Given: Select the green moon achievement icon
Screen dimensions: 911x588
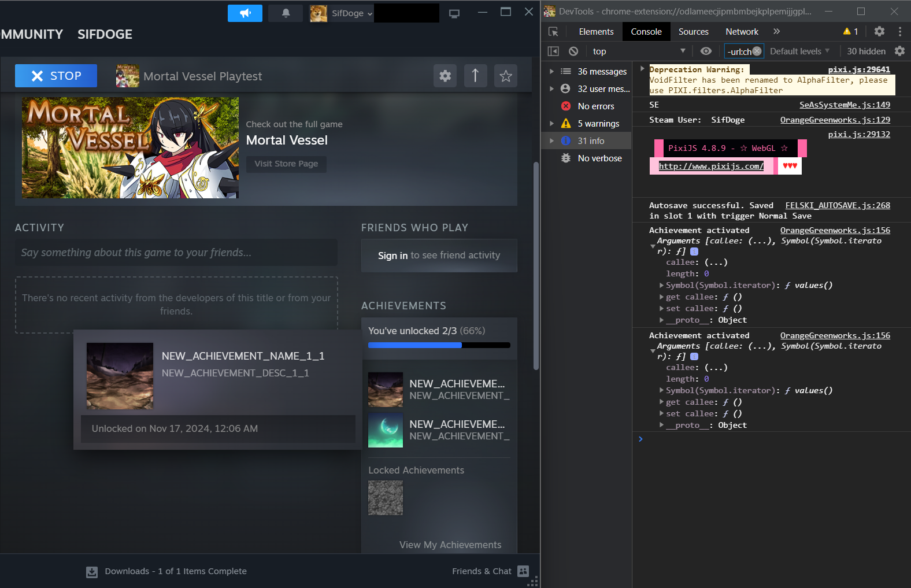Looking at the screenshot, I should coord(386,430).
